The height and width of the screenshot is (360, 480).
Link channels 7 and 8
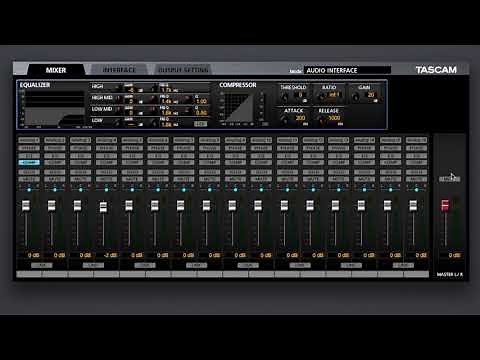(196, 265)
